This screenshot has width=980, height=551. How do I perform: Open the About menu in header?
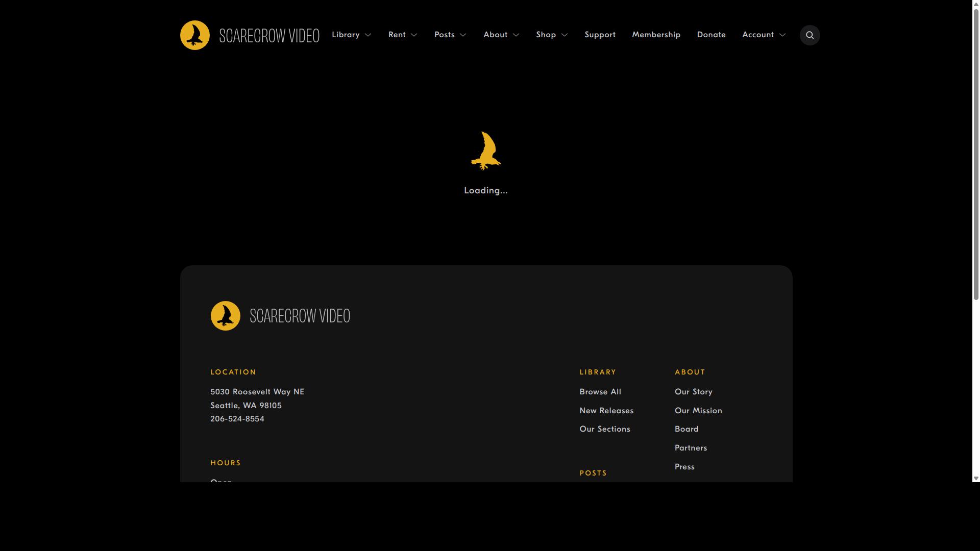tap(495, 35)
